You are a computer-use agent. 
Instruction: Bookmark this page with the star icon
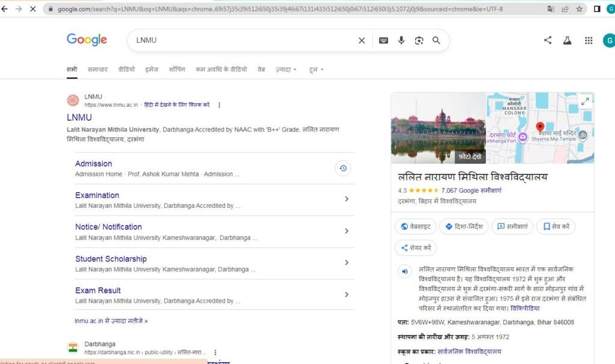pyautogui.click(x=580, y=9)
